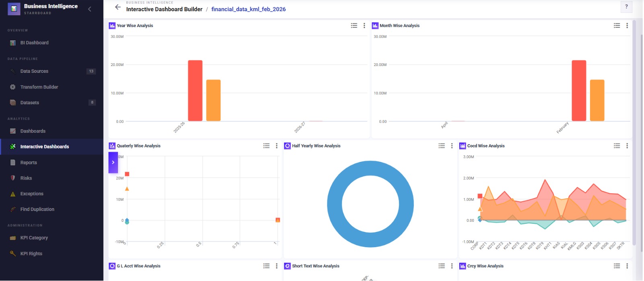This screenshot has width=644, height=281.
Task: Toggle legend list on Month Wise Analysis
Action: (x=617, y=25)
